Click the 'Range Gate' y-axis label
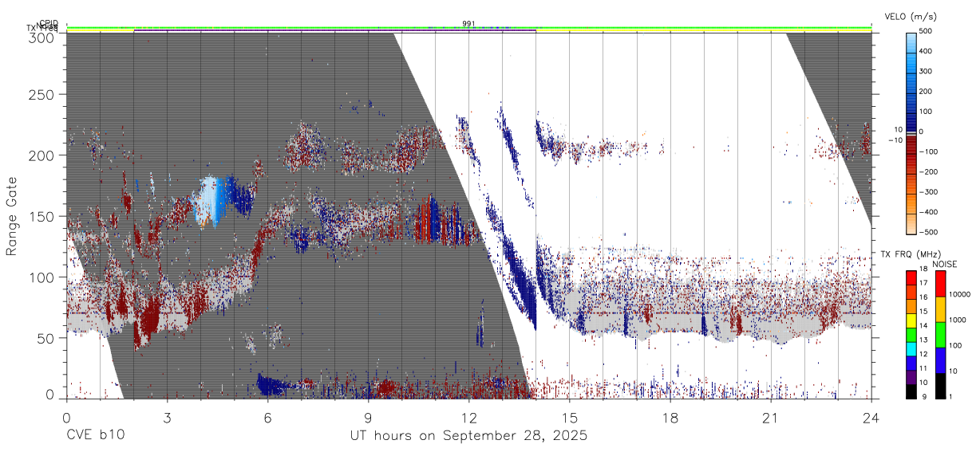 point(12,216)
